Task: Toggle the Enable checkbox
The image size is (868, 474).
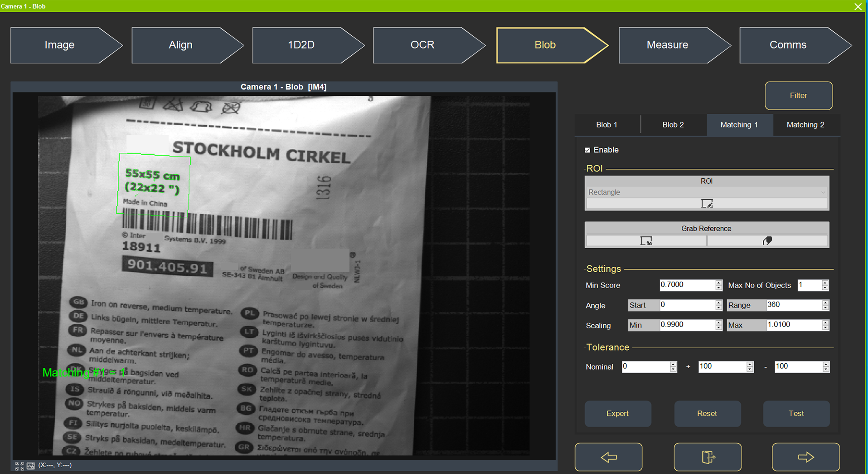Action: pos(587,150)
